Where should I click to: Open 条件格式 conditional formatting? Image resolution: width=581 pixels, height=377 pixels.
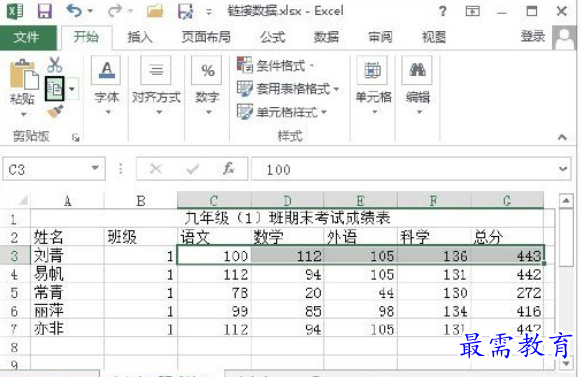(275, 66)
